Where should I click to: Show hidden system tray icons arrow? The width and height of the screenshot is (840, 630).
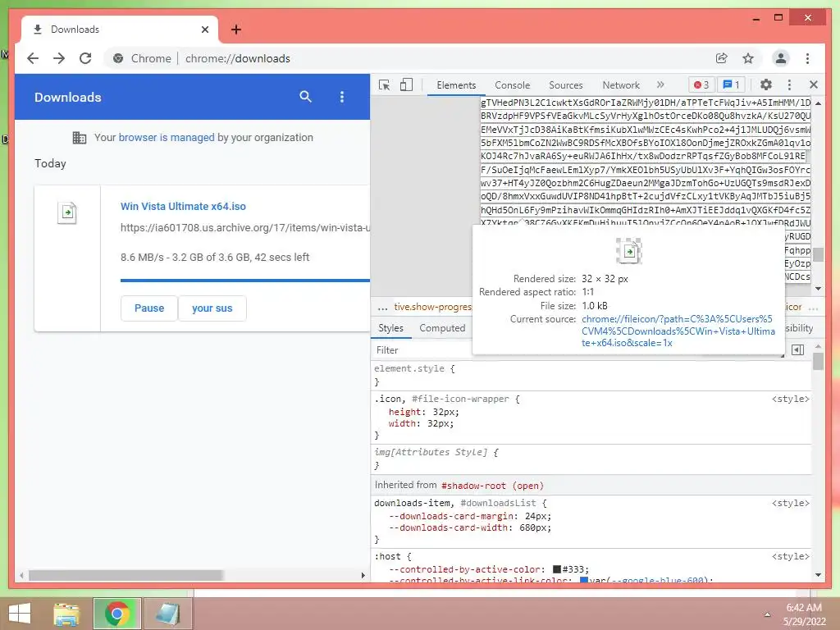[x=767, y=614]
